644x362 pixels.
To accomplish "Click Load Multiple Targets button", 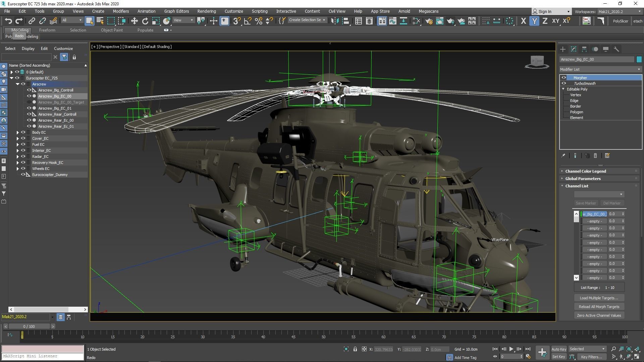I will pyautogui.click(x=599, y=298).
